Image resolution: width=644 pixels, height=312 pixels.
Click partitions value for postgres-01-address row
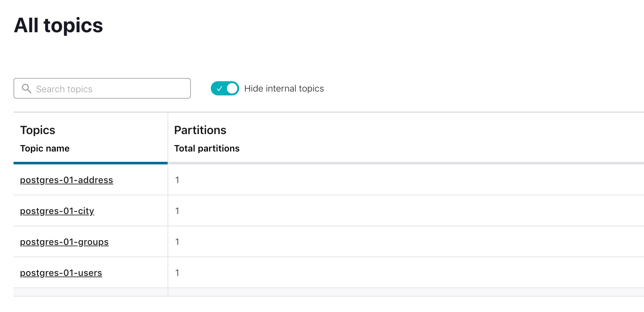click(x=177, y=180)
